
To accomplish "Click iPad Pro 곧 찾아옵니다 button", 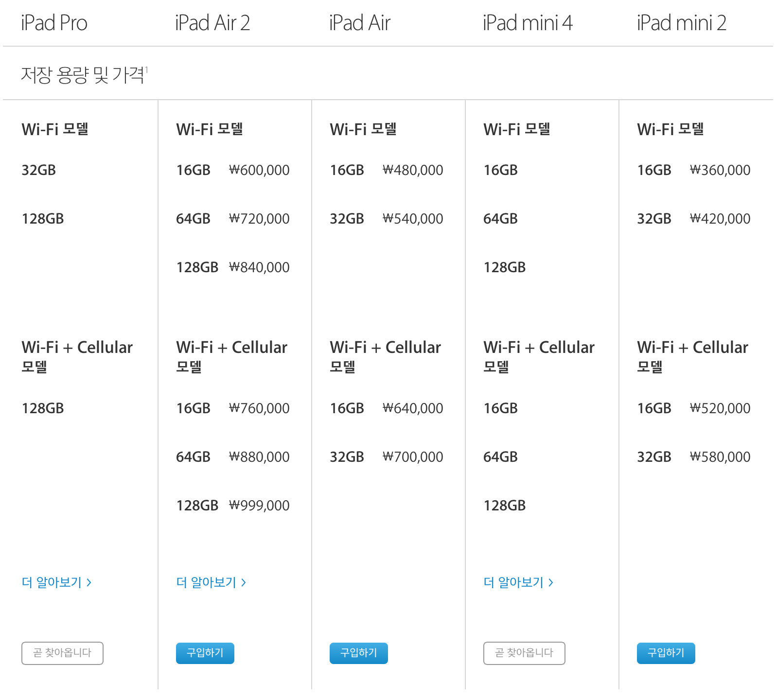I will [62, 653].
